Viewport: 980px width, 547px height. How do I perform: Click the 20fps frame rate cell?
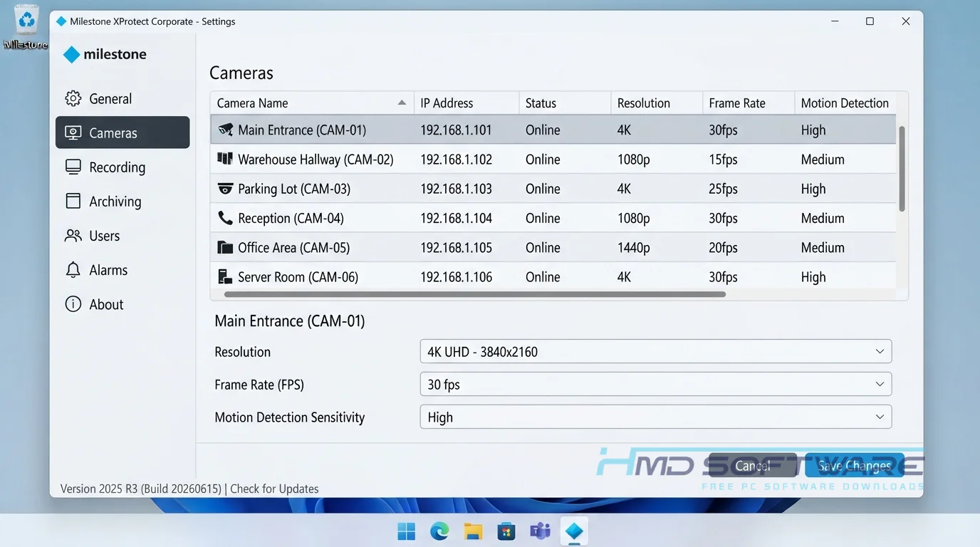[723, 247]
